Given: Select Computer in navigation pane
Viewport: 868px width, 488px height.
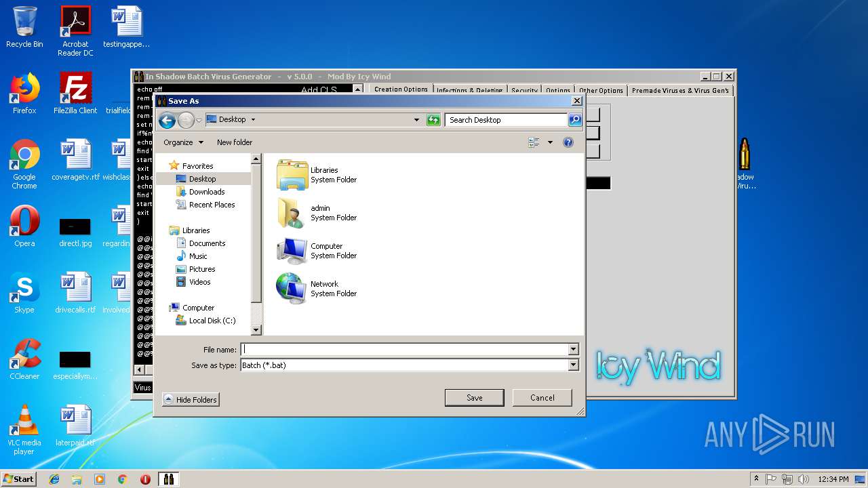Looking at the screenshot, I should pos(198,308).
